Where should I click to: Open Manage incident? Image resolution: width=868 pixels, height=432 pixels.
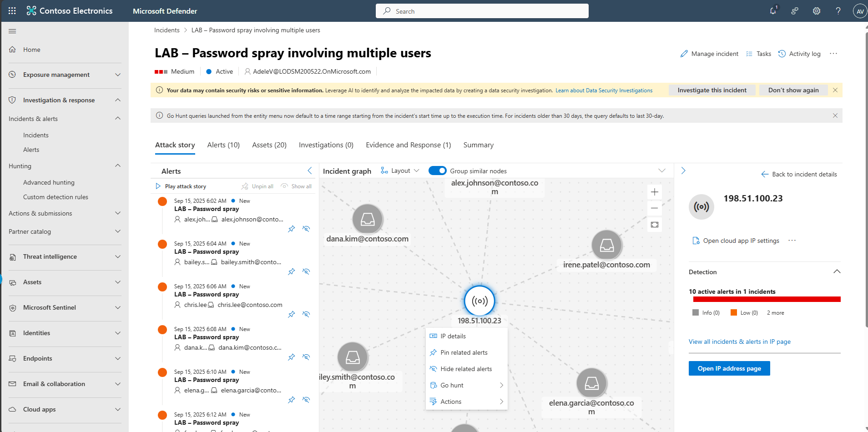point(709,54)
